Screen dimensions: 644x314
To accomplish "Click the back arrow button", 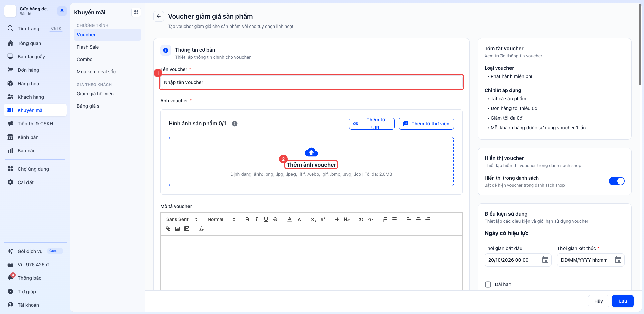I will 159,16.
